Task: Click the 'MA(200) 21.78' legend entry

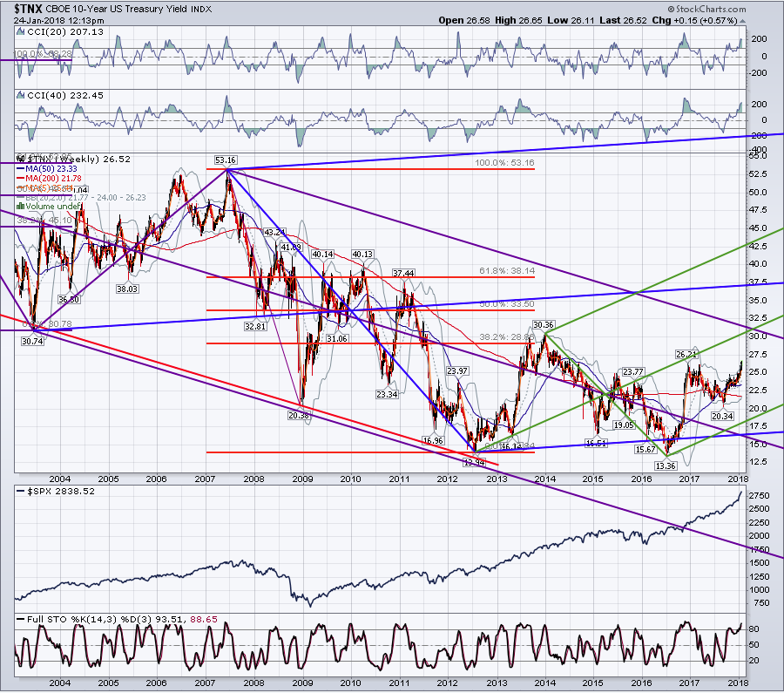Action: [53, 178]
